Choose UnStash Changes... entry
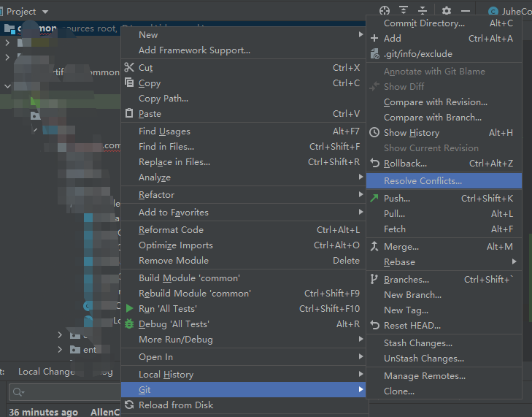The width and height of the screenshot is (532, 417). (444, 359)
